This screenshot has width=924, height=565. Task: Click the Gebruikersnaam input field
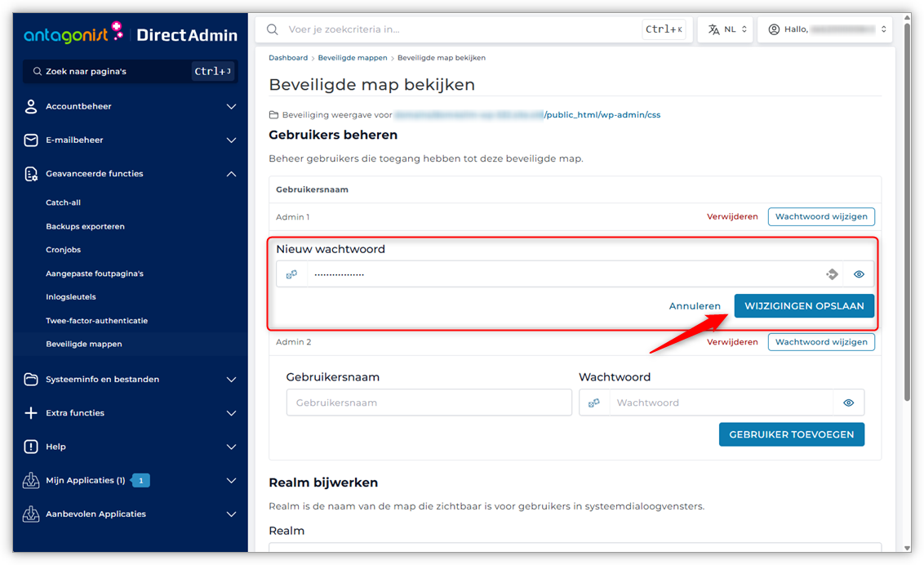coord(429,403)
